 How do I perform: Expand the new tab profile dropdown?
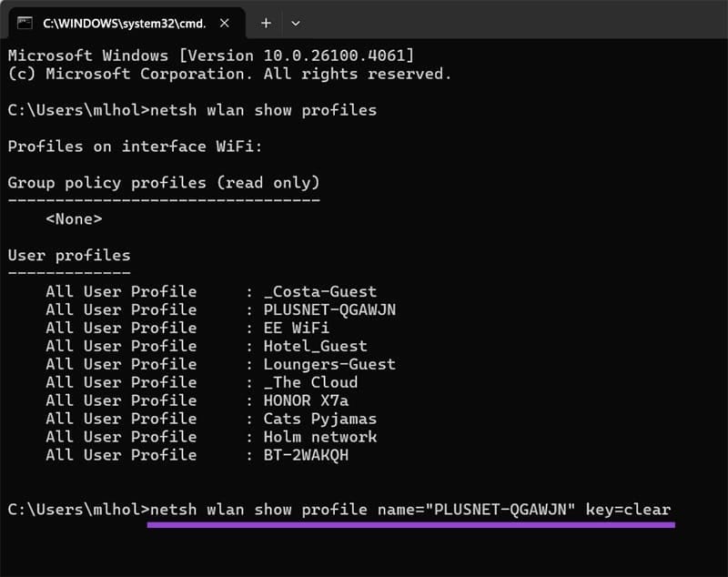pyautogui.click(x=295, y=23)
